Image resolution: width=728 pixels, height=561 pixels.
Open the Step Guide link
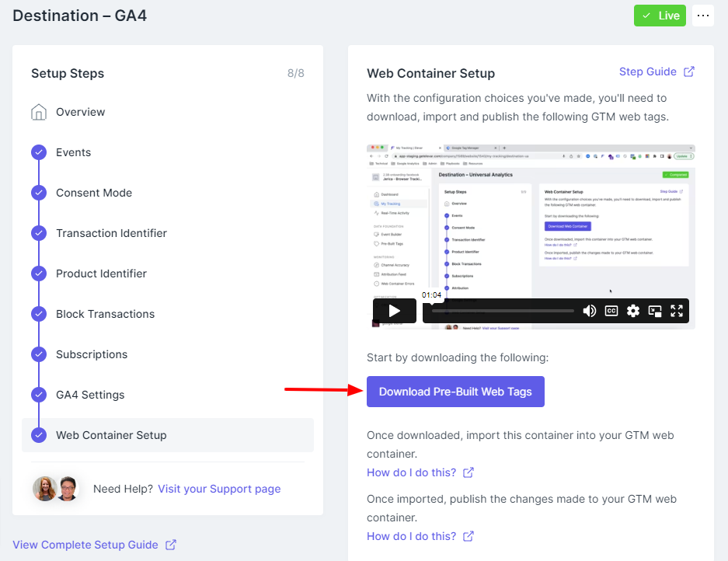coord(648,71)
